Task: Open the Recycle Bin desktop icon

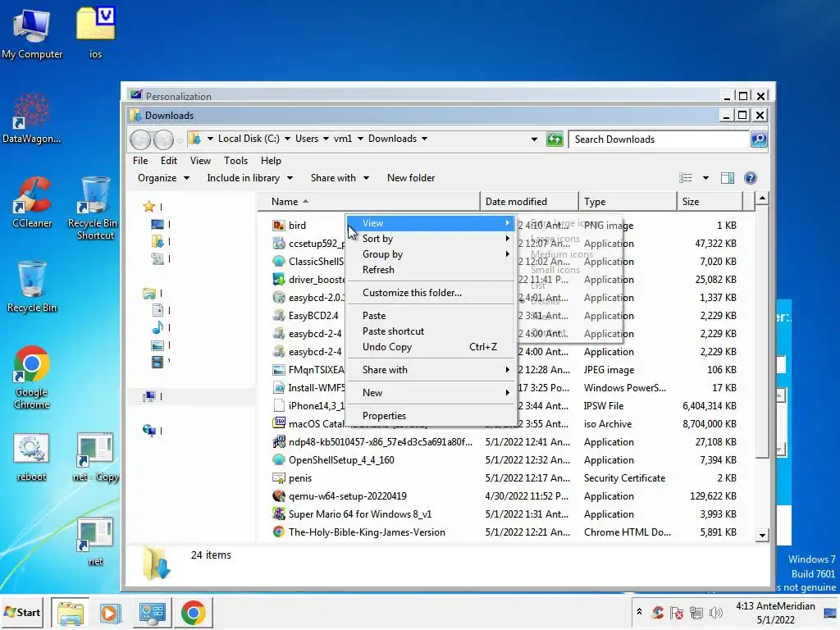Action: 32,286
